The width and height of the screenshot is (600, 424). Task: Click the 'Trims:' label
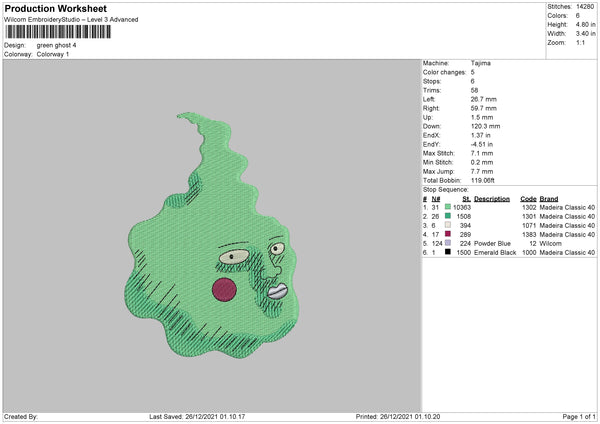432,90
